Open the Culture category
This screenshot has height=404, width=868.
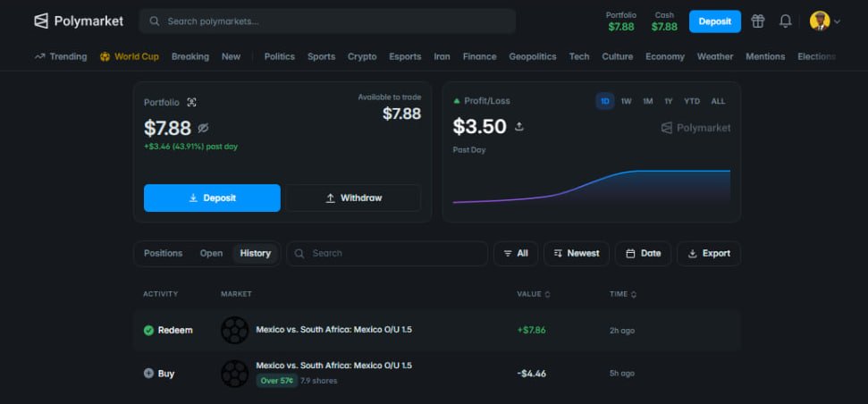(617, 56)
